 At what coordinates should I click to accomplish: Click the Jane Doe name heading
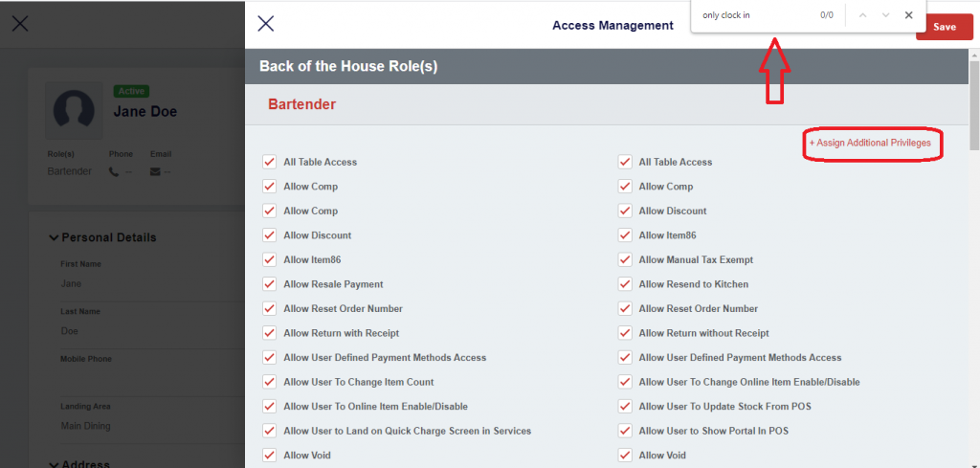[145, 112]
